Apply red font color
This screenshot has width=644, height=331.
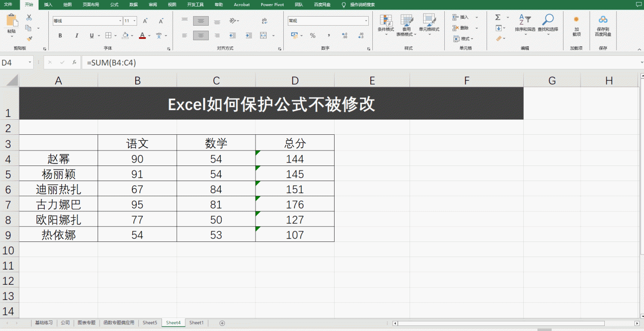coord(142,36)
